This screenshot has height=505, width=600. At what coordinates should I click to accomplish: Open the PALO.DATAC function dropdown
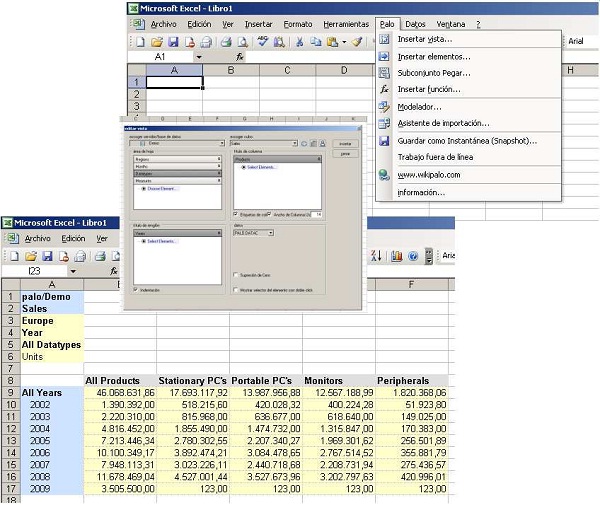click(x=271, y=233)
